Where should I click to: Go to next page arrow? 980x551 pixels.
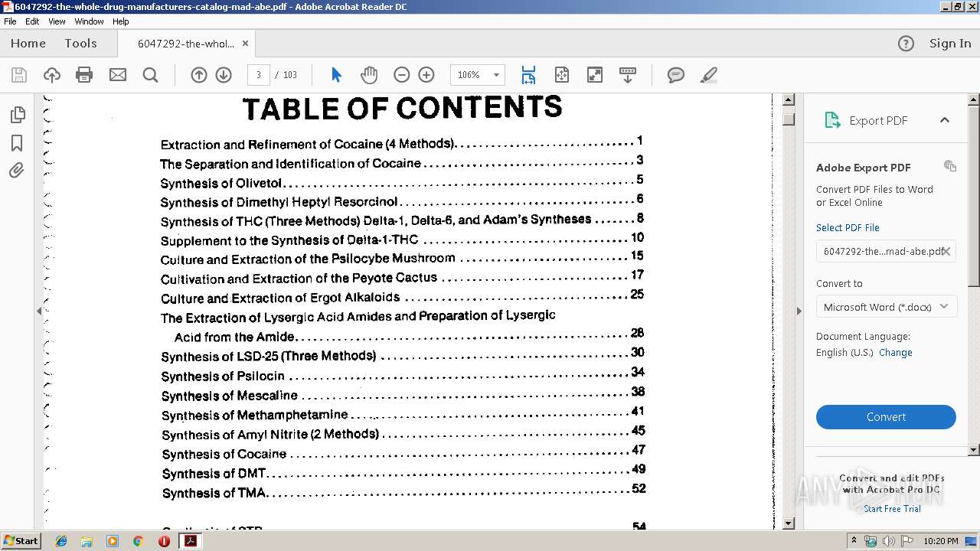224,75
